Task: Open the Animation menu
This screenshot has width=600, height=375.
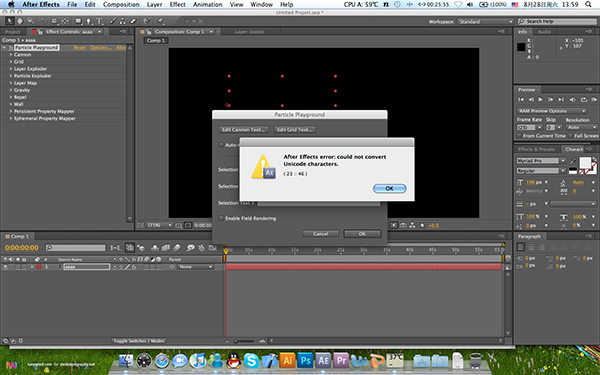Action: pyautogui.click(x=208, y=4)
